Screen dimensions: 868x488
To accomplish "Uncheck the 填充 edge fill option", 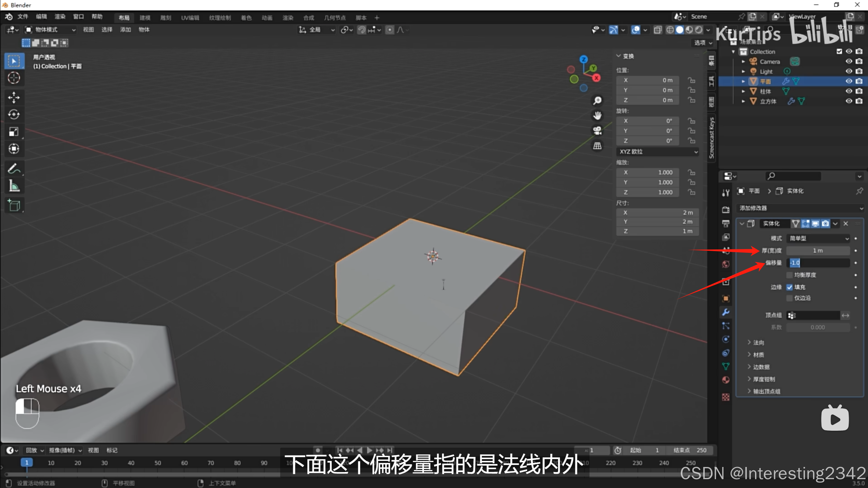I will click(789, 287).
